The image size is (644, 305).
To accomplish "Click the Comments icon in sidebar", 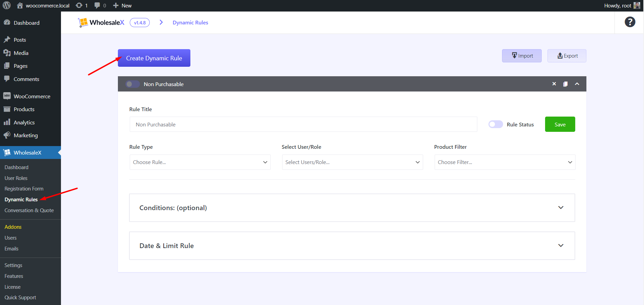I will (7, 79).
